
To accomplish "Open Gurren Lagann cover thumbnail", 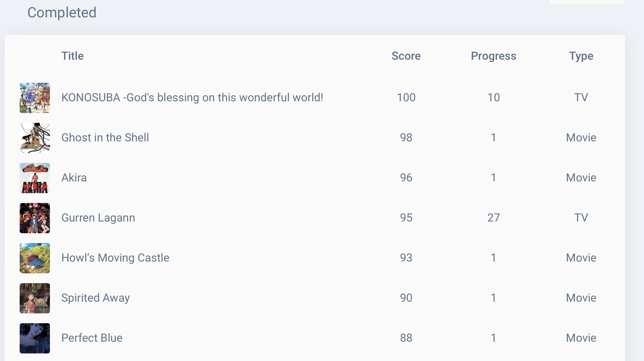I will point(35,218).
